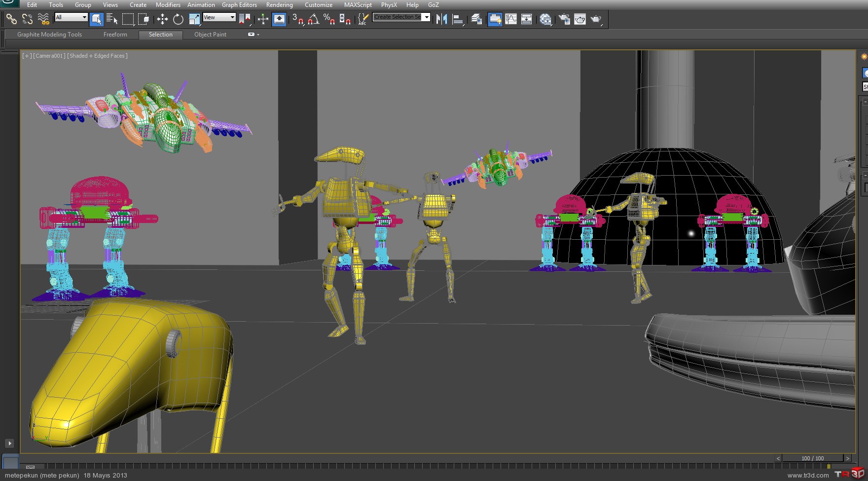Screen dimensions: 868x481
Task: Open the Animation menu
Action: tap(201, 4)
